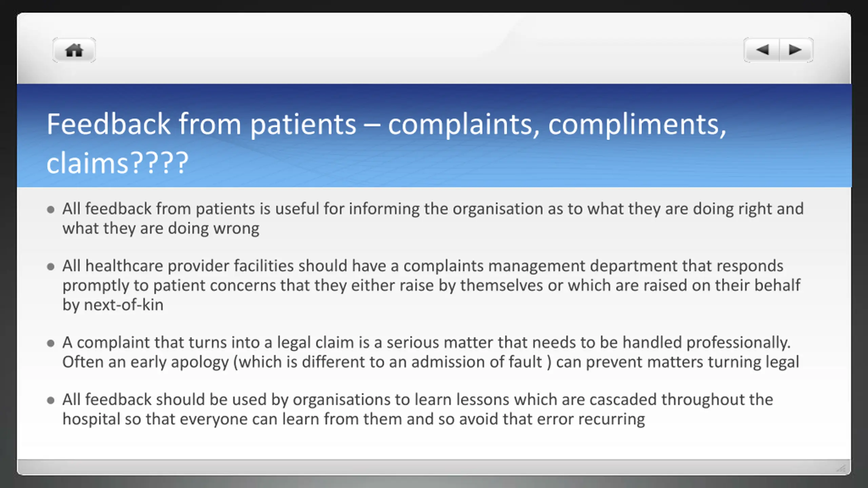This screenshot has height=488, width=868.
Task: Click the paragraph about doing right and wrong
Action: 433,219
